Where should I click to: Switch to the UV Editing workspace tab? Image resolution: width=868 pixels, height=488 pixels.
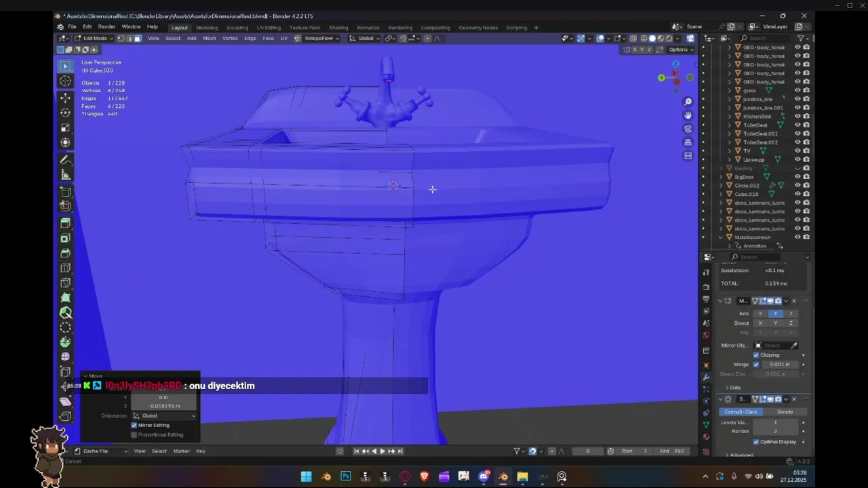point(269,28)
